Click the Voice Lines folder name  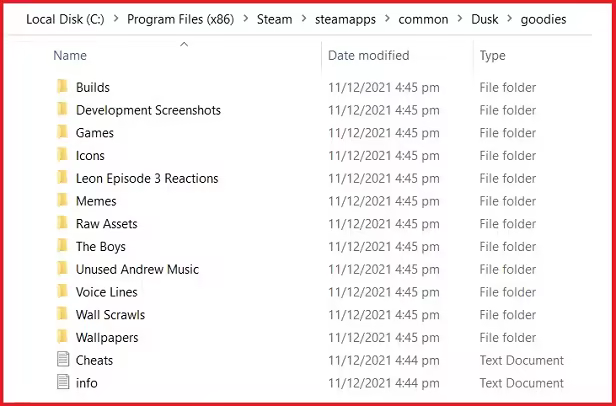(106, 292)
